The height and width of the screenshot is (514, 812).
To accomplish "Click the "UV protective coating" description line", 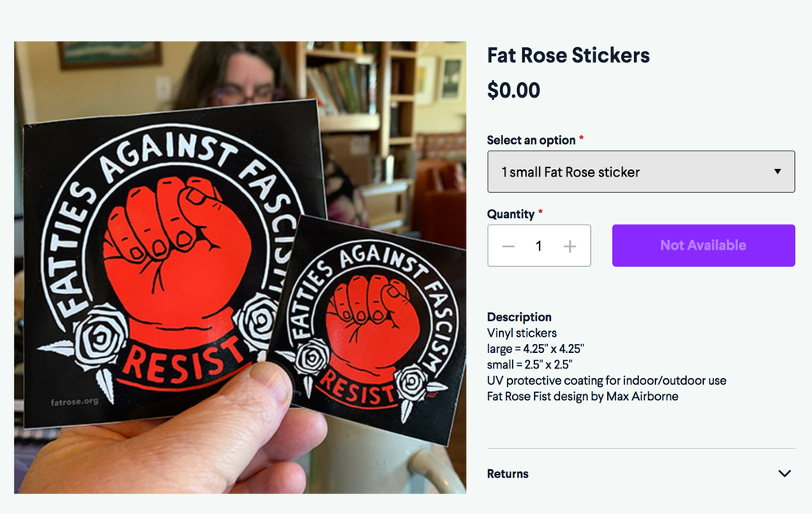I will click(x=606, y=381).
